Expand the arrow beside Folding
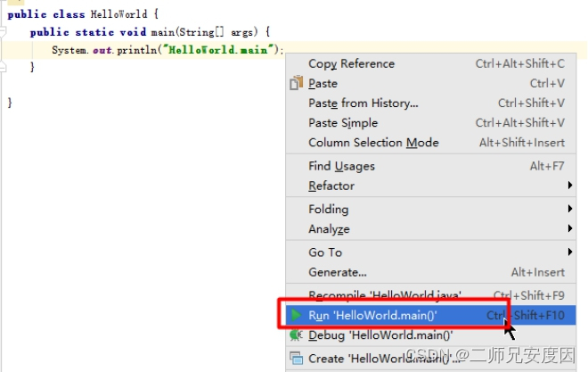The width and height of the screenshot is (588, 372). pos(569,209)
